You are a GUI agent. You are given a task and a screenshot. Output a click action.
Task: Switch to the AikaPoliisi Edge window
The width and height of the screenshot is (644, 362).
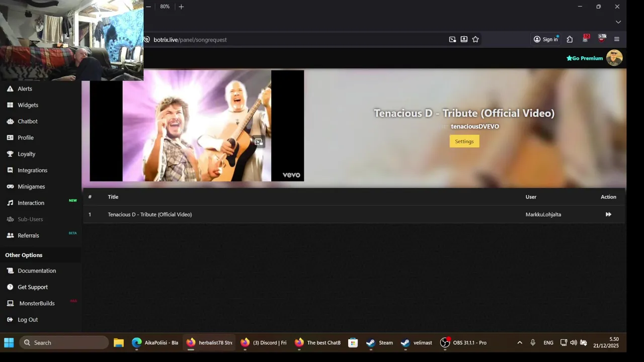[155, 343]
